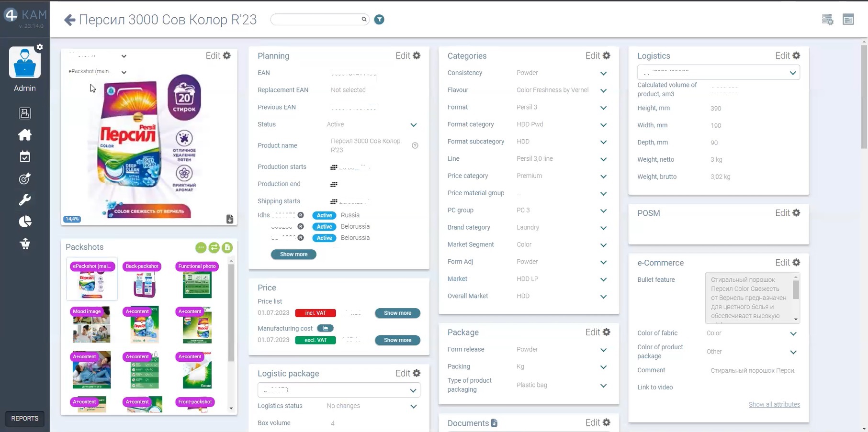The image size is (868, 432).
Task: Open the pie chart icon in sidebar
Action: point(25,222)
